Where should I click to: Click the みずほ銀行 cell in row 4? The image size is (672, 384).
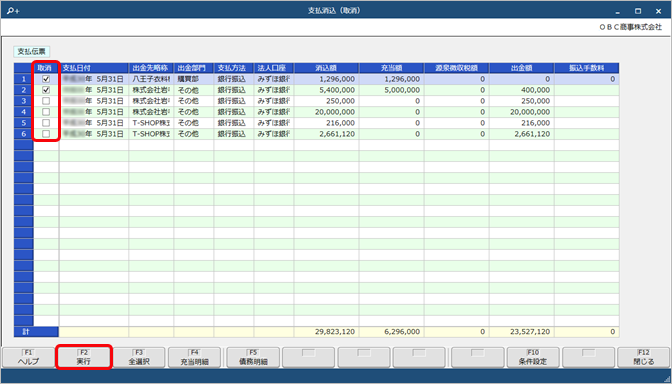(x=274, y=112)
